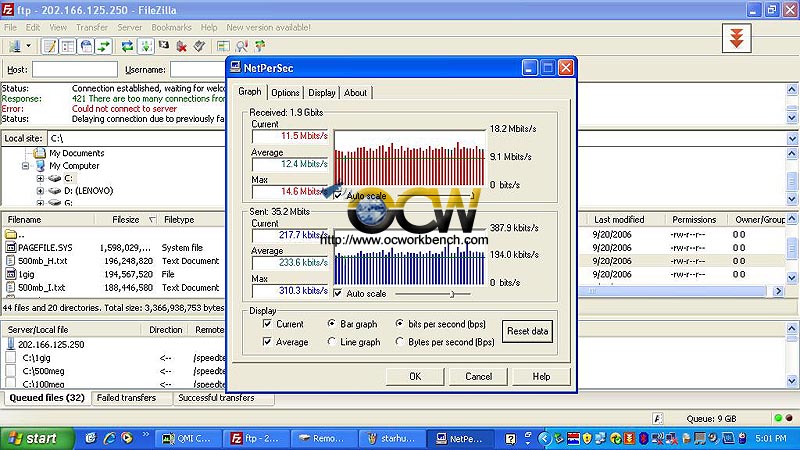800x450 pixels.
Task: Open Site Manager dropdown arrow
Action: pos(29,46)
